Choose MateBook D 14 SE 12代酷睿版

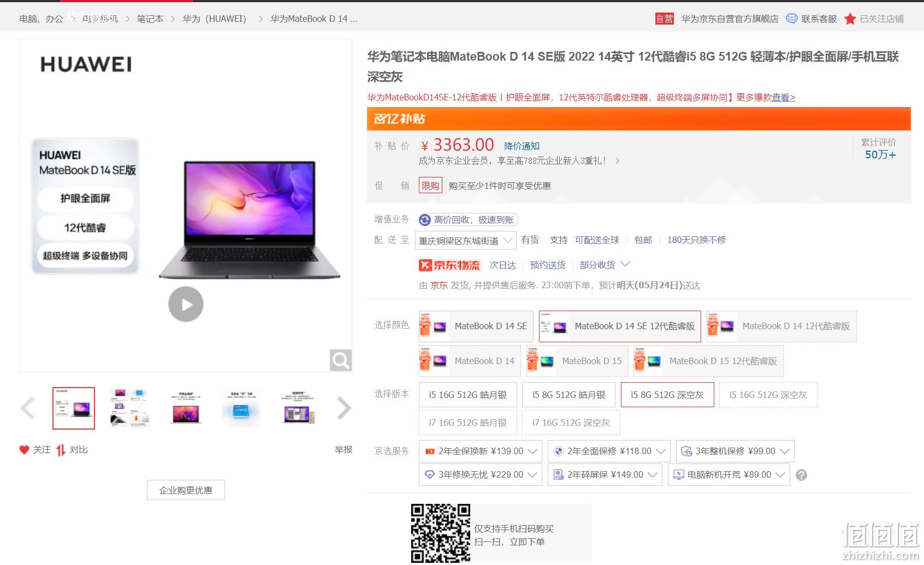coord(620,326)
